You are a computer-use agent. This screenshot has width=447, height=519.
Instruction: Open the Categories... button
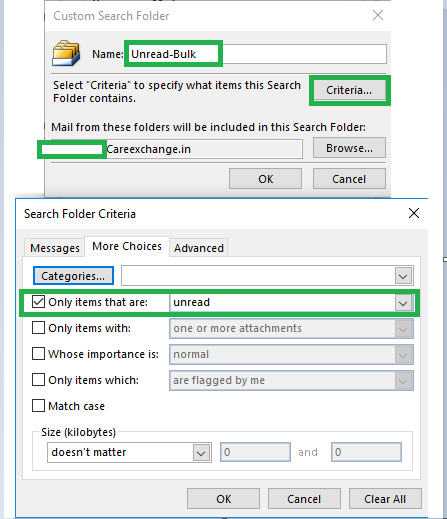tap(73, 276)
